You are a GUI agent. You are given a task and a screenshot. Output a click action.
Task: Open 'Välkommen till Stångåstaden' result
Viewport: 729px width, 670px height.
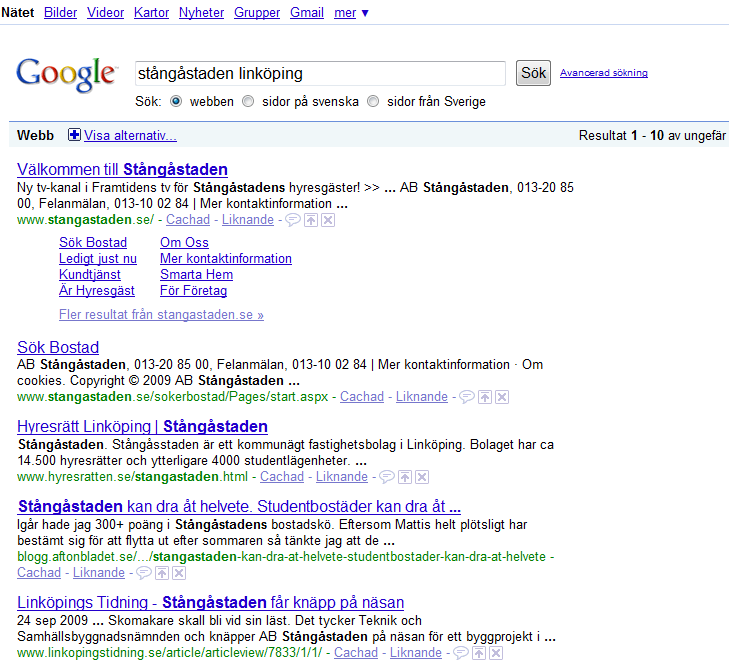tap(122, 169)
